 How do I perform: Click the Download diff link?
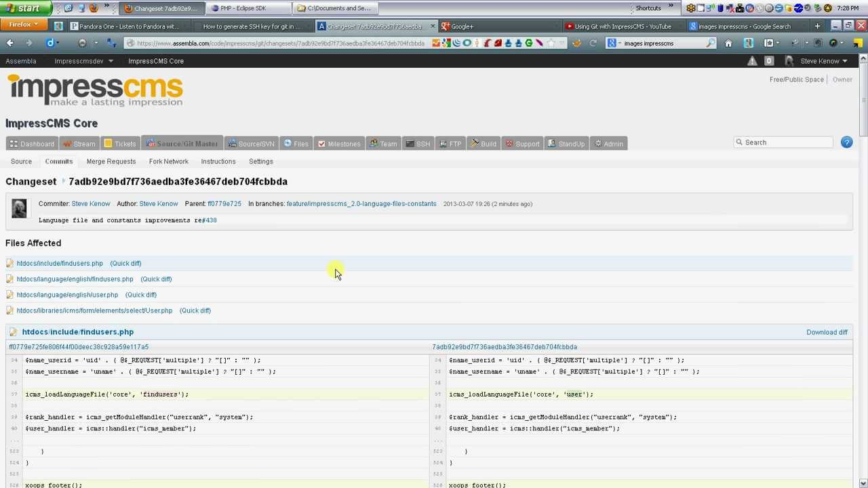click(x=827, y=332)
